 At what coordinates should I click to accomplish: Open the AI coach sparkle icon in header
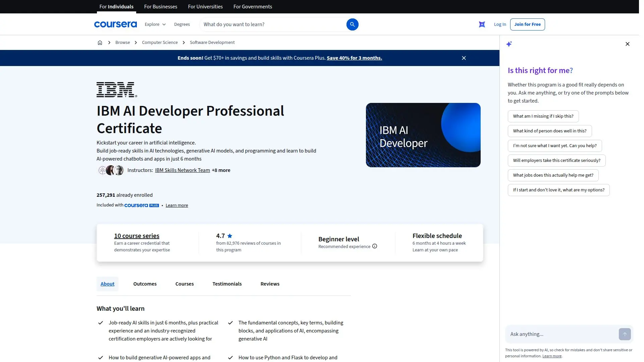[482, 24]
